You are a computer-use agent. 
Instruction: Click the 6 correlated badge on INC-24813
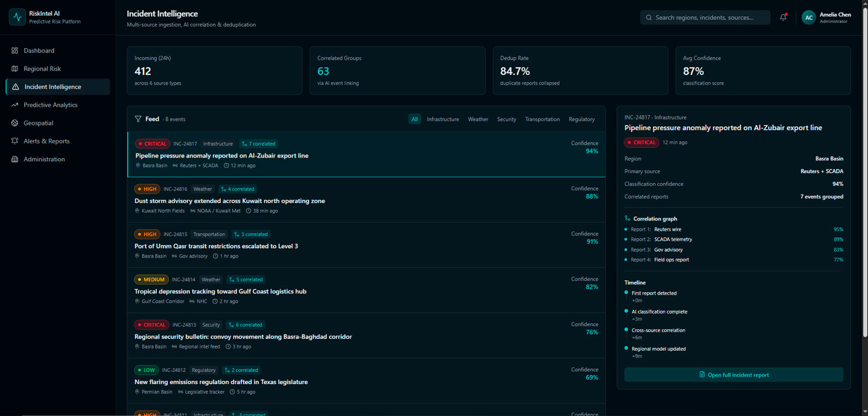tap(246, 325)
